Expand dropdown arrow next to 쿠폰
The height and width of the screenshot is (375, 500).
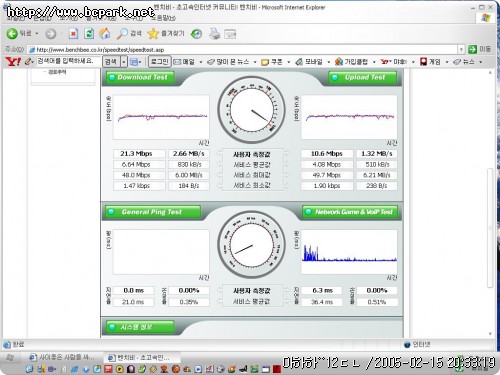pyautogui.click(x=288, y=62)
